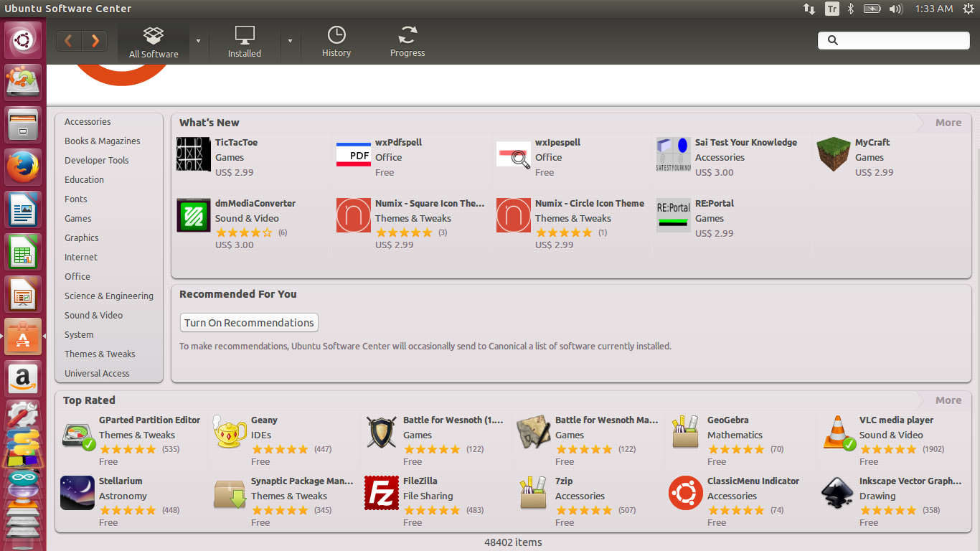Open the Geany teapot icon
Screen dimensions: 980x551
(230, 432)
